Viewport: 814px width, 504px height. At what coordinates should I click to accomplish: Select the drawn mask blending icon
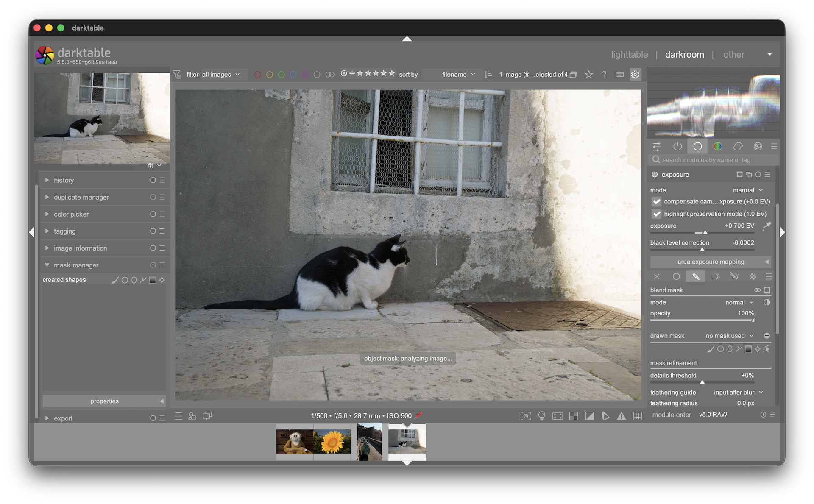pos(696,276)
